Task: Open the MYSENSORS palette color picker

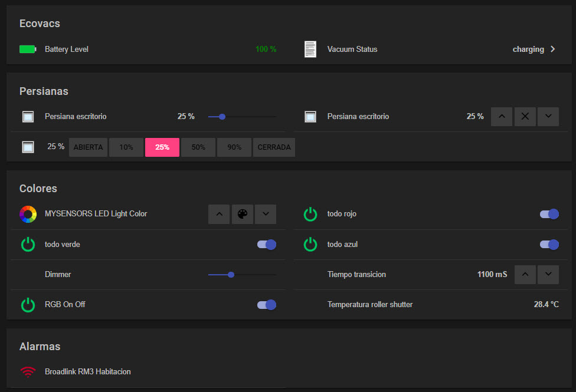Action: pos(242,214)
